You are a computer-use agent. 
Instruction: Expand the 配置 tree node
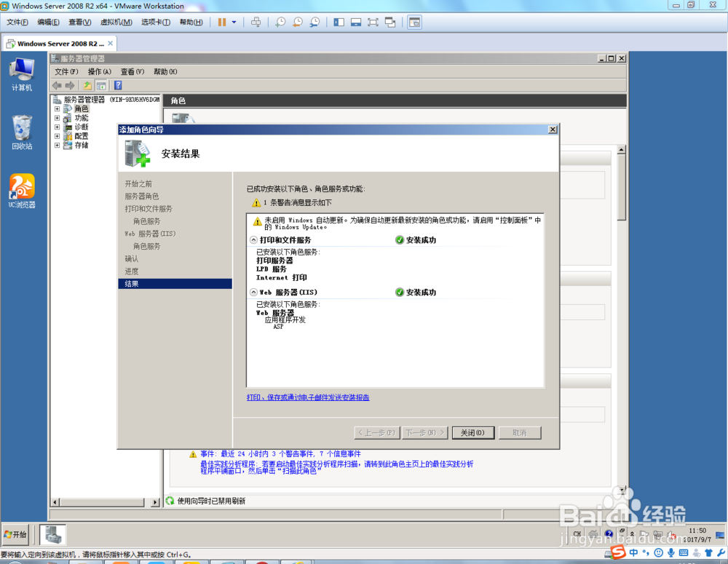pos(57,136)
